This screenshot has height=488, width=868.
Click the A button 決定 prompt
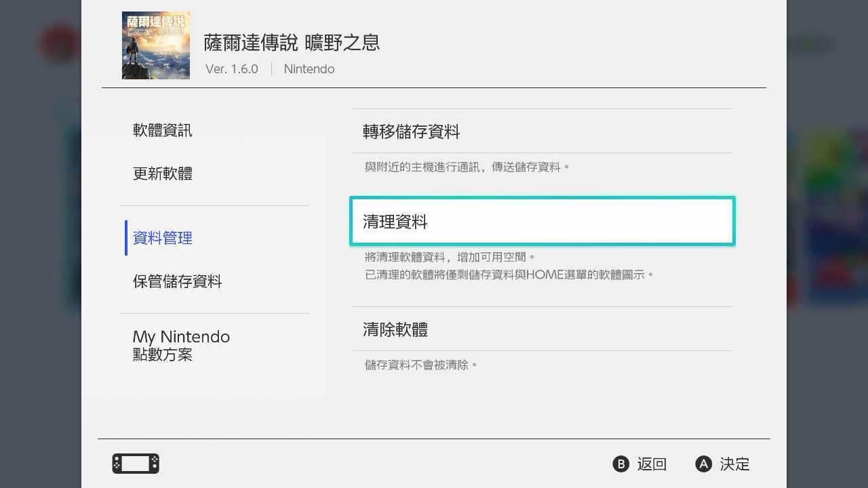[723, 464]
